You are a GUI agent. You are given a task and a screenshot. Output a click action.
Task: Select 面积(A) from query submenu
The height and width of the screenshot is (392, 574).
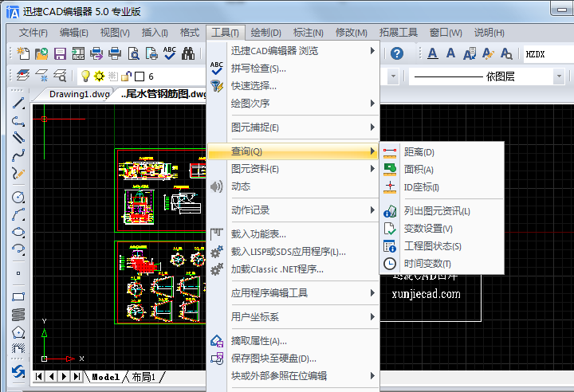(x=442, y=170)
